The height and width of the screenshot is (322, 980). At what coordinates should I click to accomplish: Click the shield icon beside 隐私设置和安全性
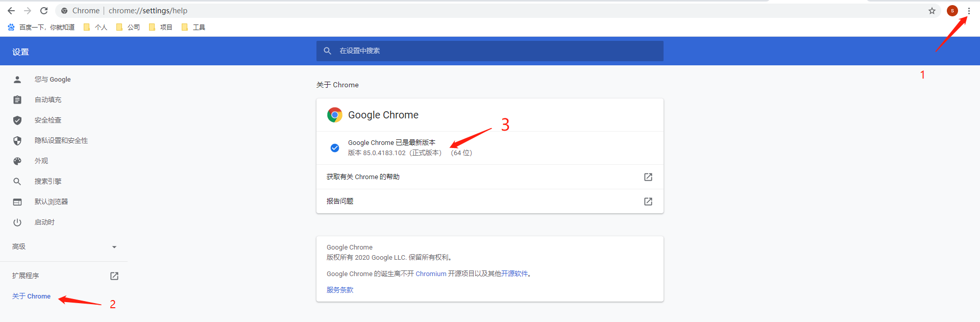17,140
